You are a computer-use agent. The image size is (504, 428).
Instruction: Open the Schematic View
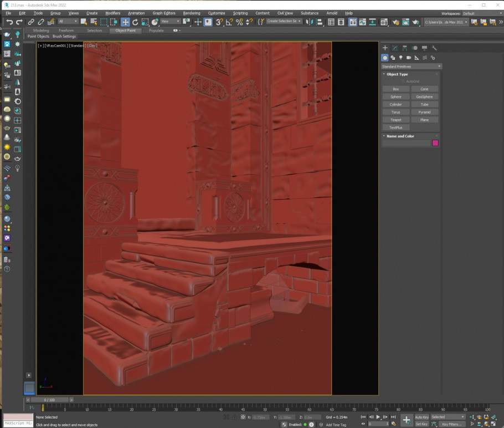[x=373, y=22]
